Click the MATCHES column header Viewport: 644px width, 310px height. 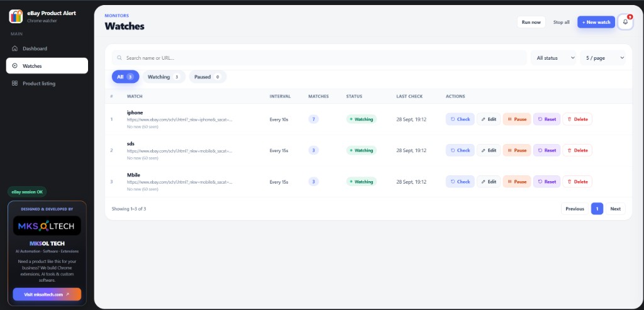[318, 96]
